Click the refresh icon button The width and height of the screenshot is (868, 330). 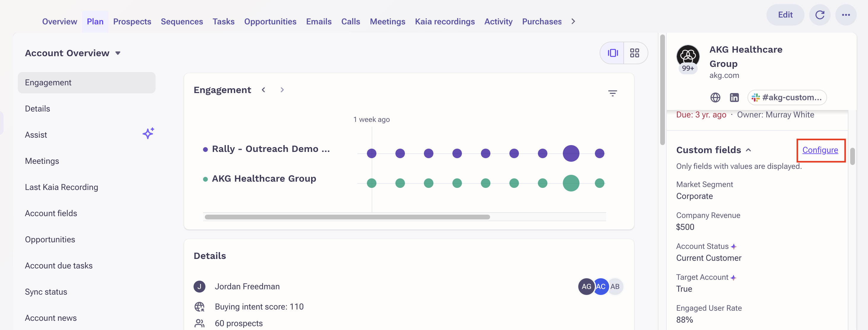pos(820,15)
